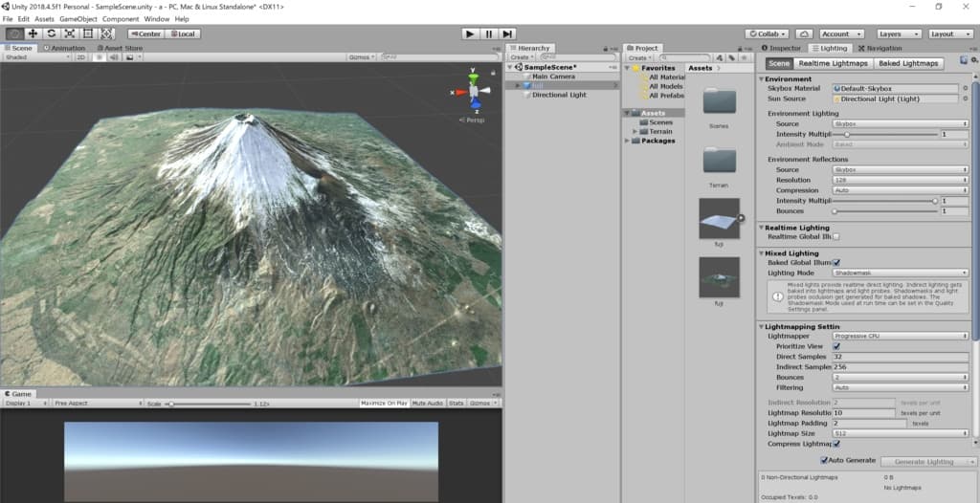Click Maximize On Play button
The width and height of the screenshot is (980, 503).
point(384,404)
